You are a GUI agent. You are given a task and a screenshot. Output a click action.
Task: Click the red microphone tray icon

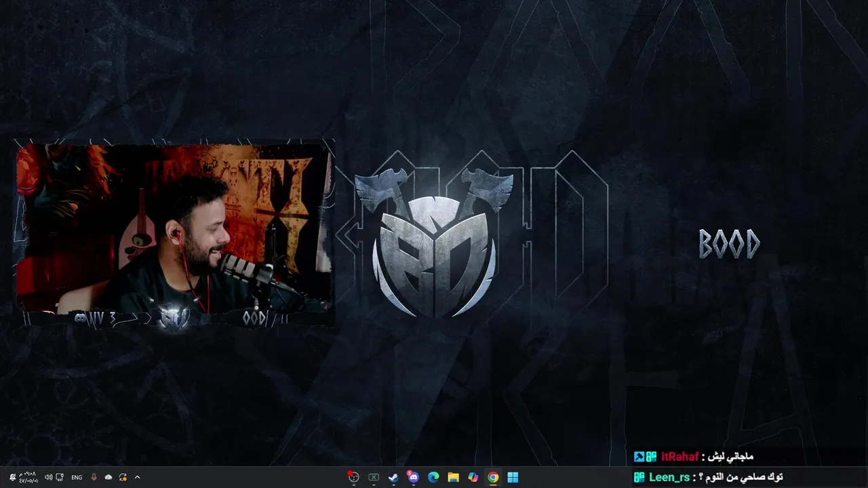(94, 477)
